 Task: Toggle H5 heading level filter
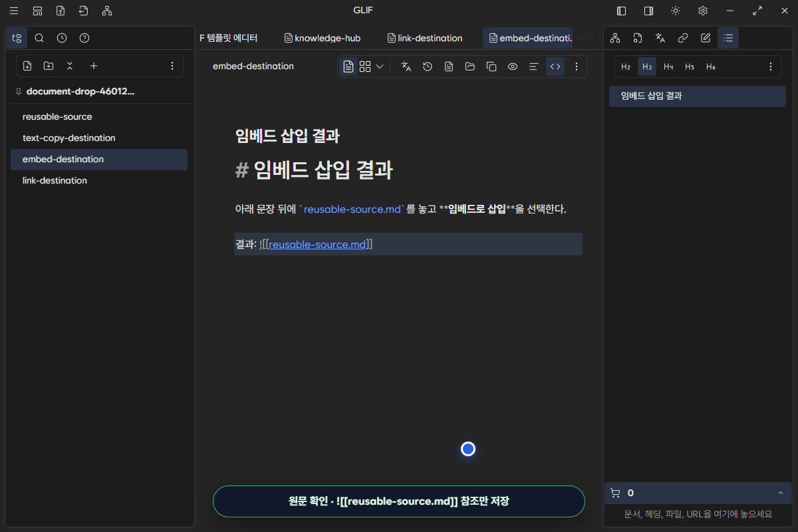point(690,66)
